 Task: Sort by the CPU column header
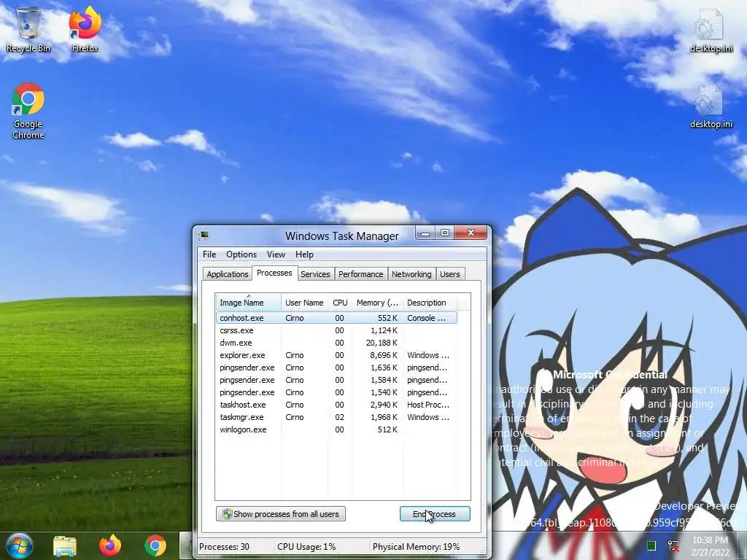(340, 303)
